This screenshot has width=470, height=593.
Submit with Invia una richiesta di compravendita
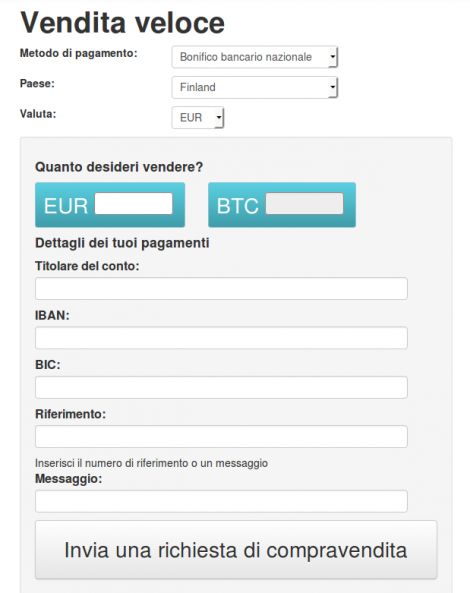(x=236, y=550)
